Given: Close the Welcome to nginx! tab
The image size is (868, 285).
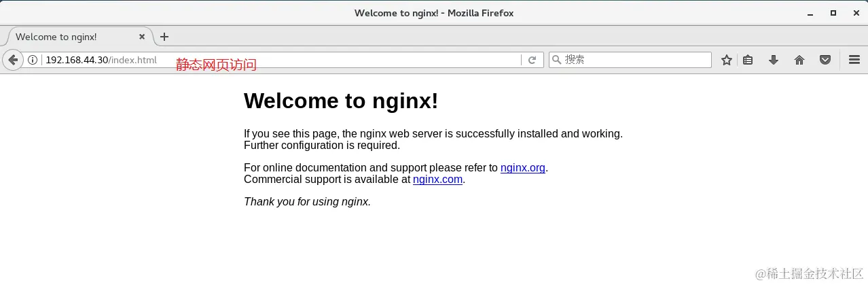Looking at the screenshot, I should coord(142,37).
